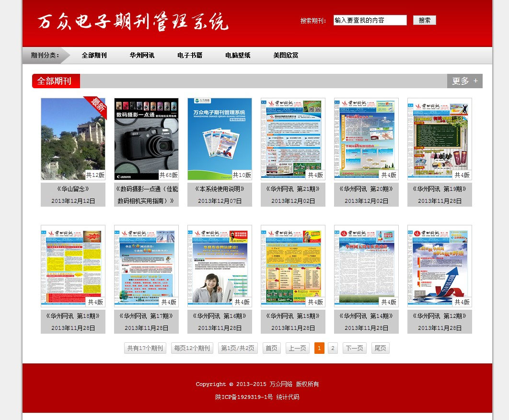Expand the 更多 + link

464,81
